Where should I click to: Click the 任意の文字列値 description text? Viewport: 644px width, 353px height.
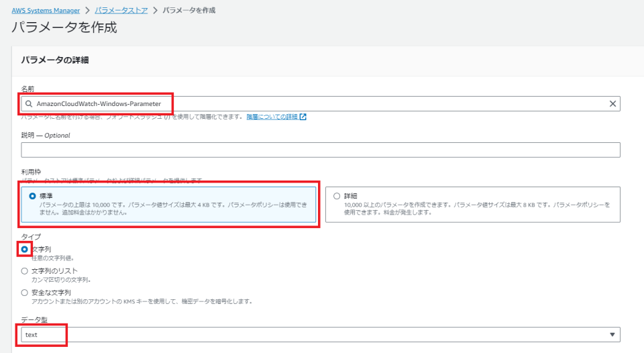click(52, 258)
